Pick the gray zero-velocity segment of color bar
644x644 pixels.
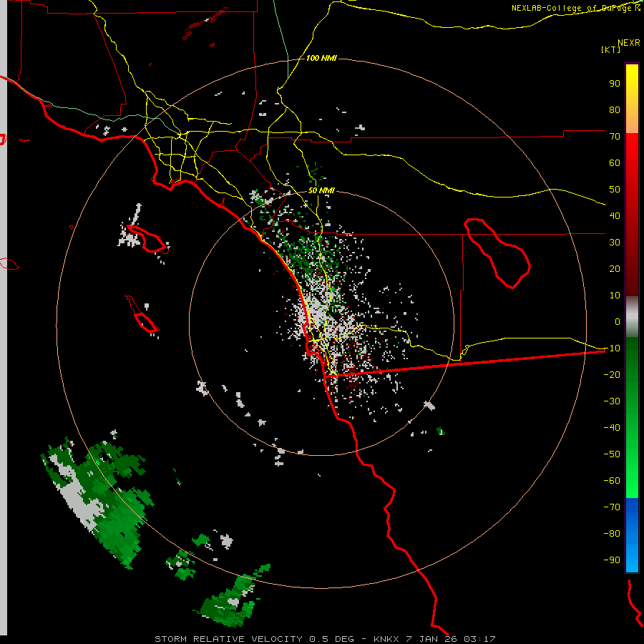click(x=632, y=318)
